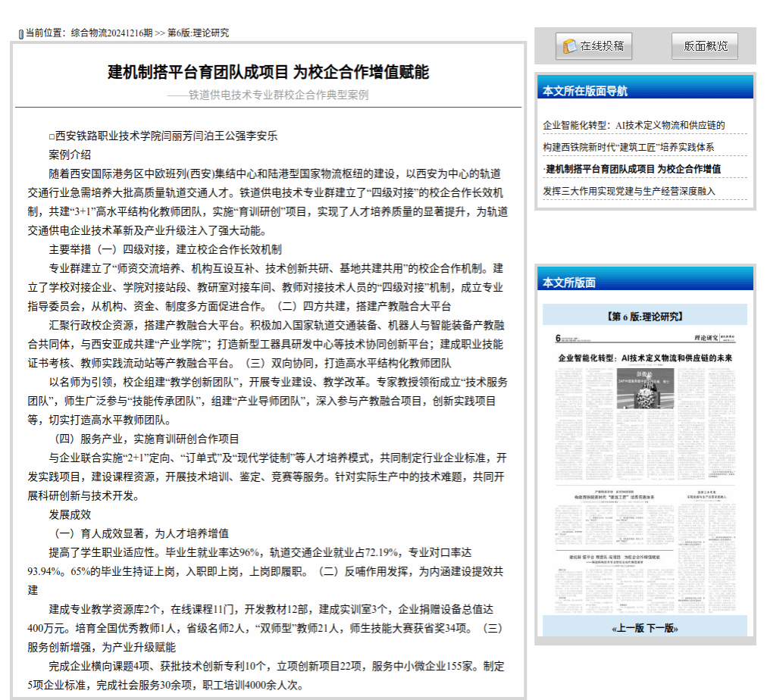The width and height of the screenshot is (767, 700).
Task: Click the notepad icon on 在线投稿
Action: tap(568, 47)
